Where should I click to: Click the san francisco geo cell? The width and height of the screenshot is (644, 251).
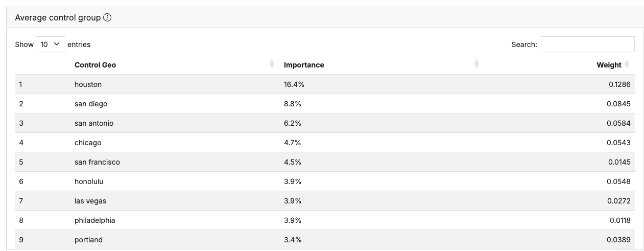pyautogui.click(x=97, y=162)
